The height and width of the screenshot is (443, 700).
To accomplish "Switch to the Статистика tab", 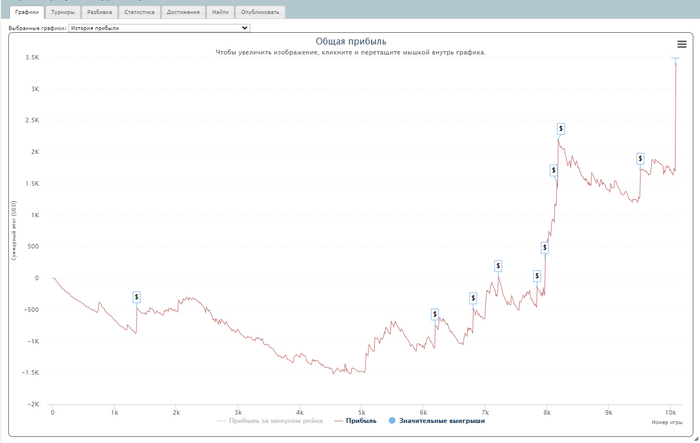I will pos(139,12).
